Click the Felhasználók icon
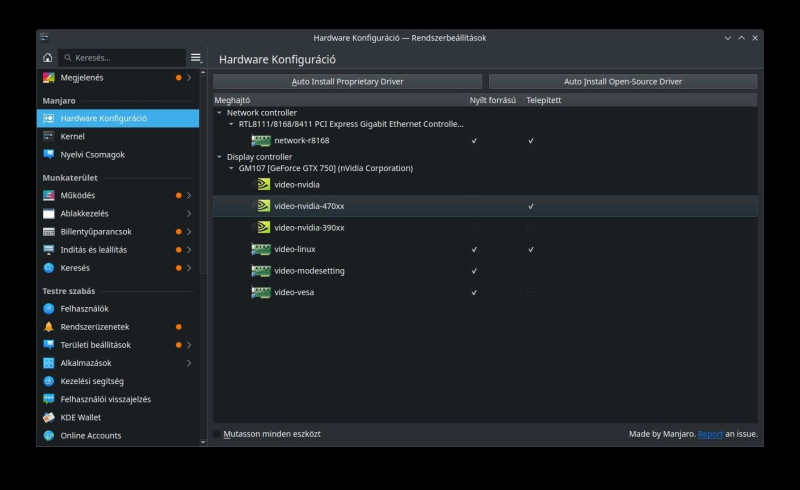This screenshot has width=800, height=490. point(48,309)
